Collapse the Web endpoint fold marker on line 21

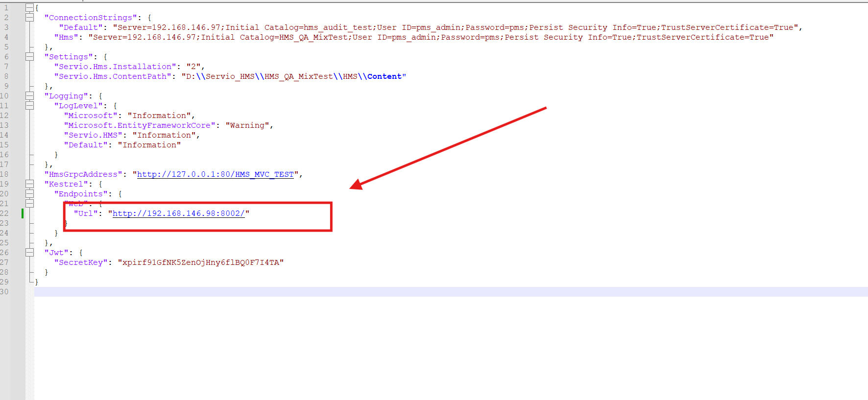(29, 204)
